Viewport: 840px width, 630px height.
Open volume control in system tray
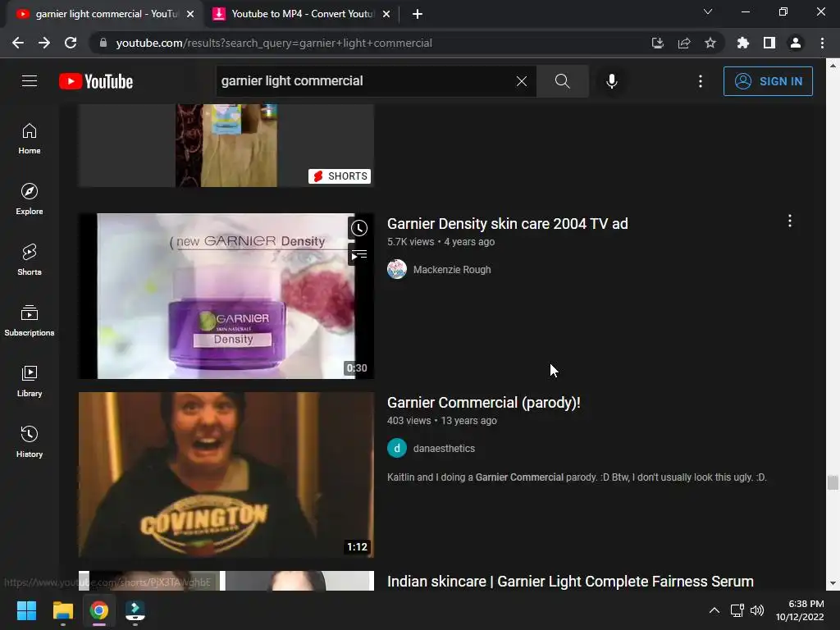757,610
